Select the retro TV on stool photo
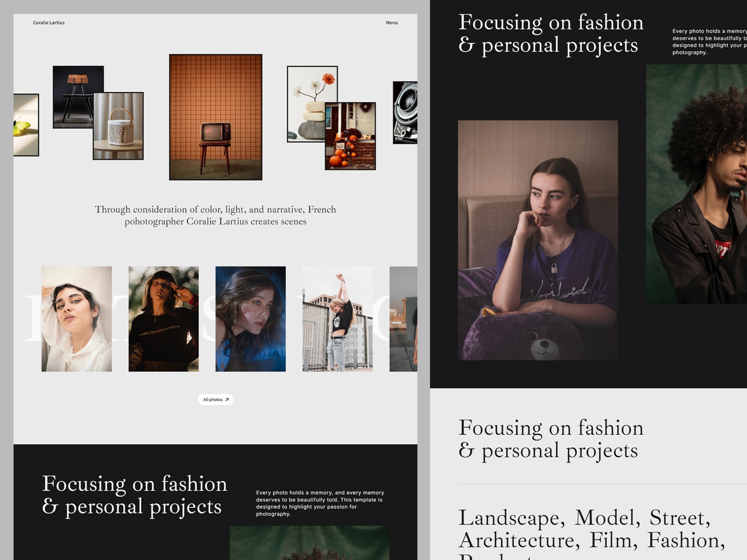The image size is (747, 560). coord(215,117)
